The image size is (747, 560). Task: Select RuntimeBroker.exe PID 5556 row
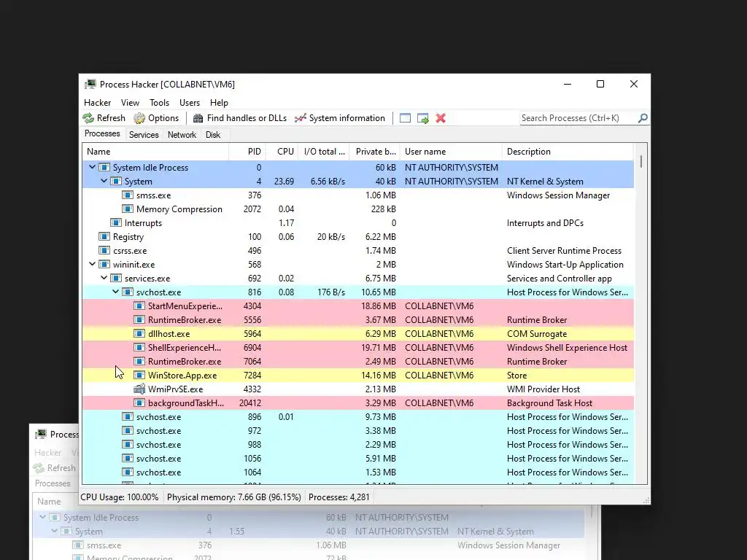(x=357, y=319)
